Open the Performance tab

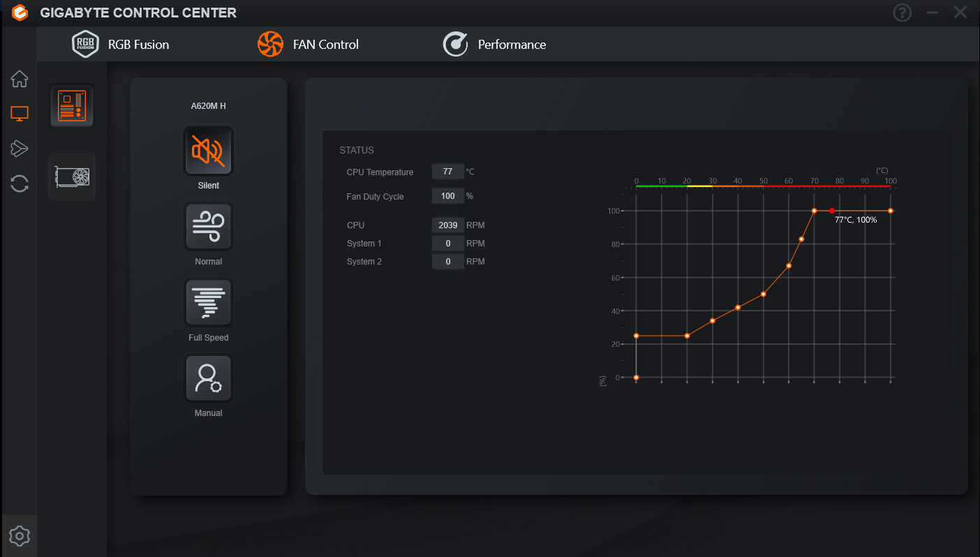pyautogui.click(x=495, y=44)
